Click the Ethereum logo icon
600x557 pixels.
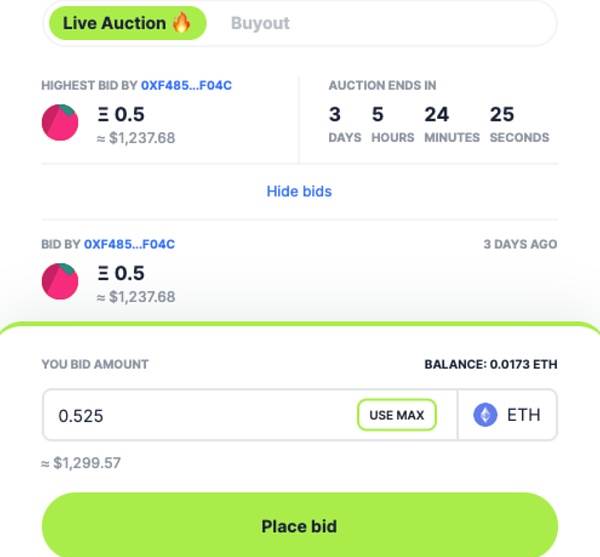[x=485, y=415]
